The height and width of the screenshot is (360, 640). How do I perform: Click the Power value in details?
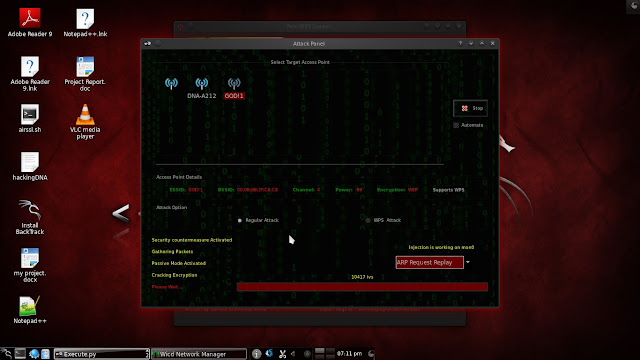(359, 190)
